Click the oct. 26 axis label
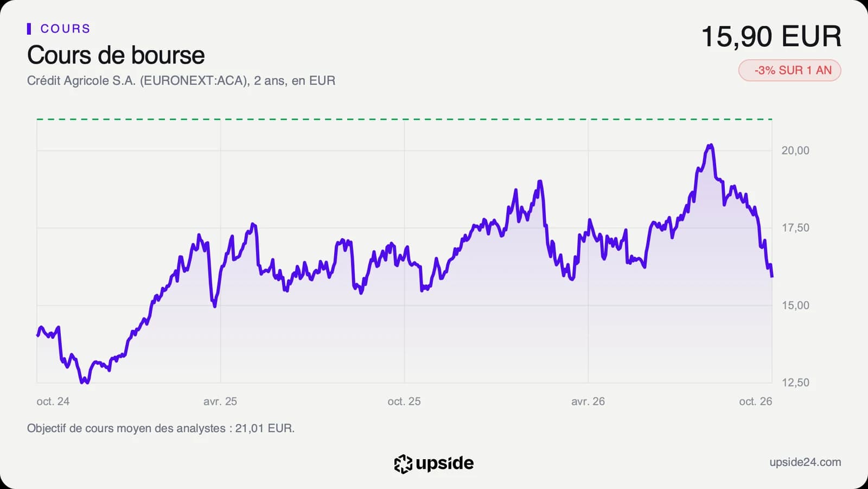This screenshot has width=868, height=489. click(x=755, y=402)
